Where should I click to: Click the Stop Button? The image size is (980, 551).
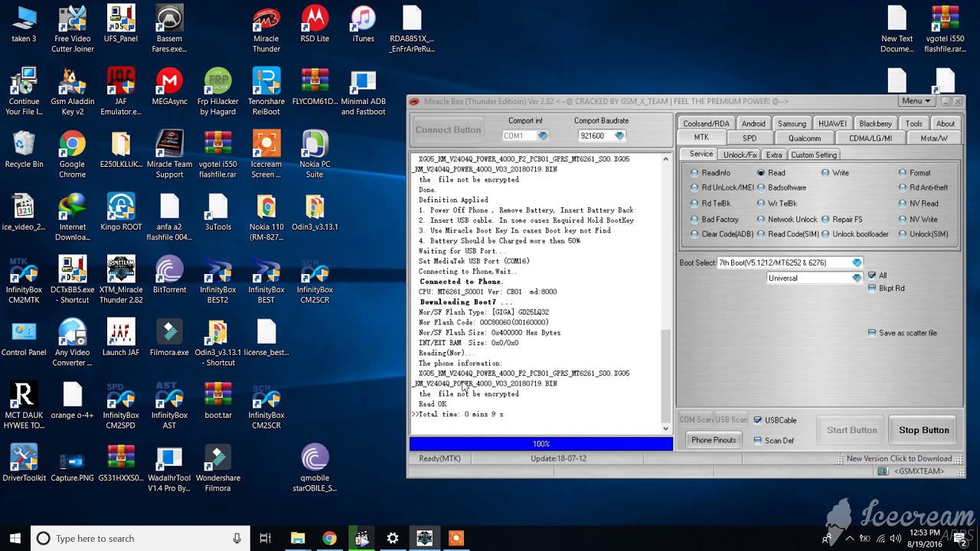(924, 430)
